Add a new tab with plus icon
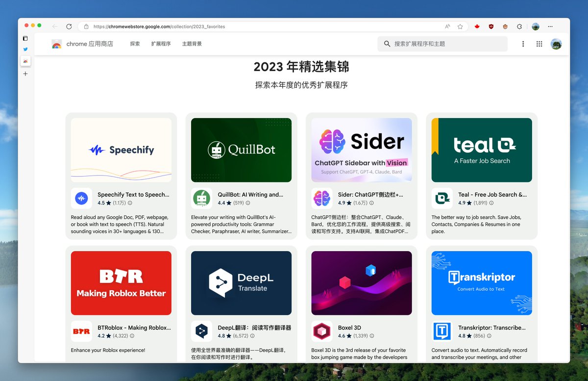The width and height of the screenshot is (588, 381). pos(25,74)
